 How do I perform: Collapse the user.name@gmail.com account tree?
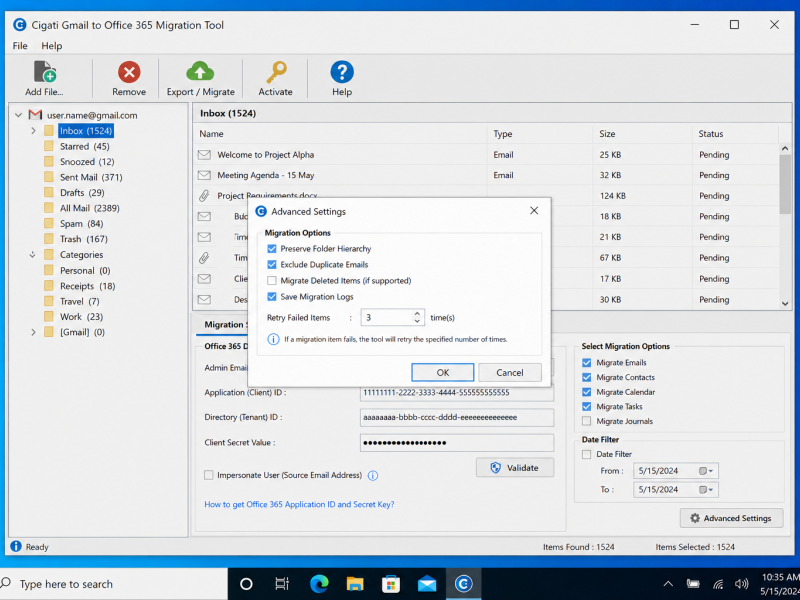pos(18,115)
